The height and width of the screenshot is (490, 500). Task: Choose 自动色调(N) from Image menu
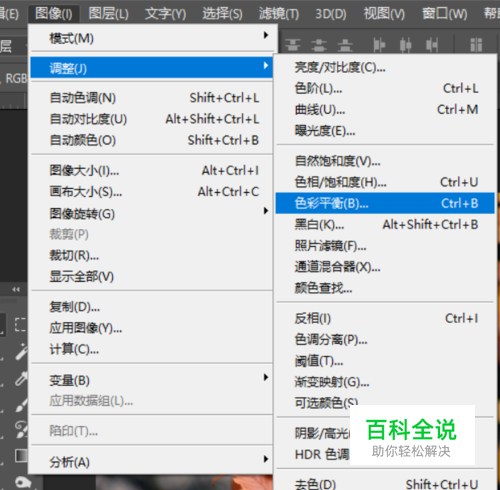(x=152, y=98)
